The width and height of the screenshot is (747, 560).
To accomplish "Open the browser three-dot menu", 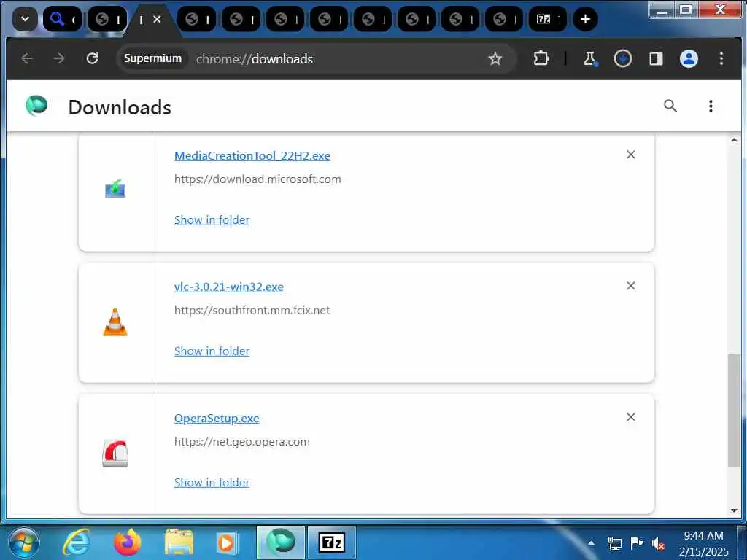I will tap(721, 58).
